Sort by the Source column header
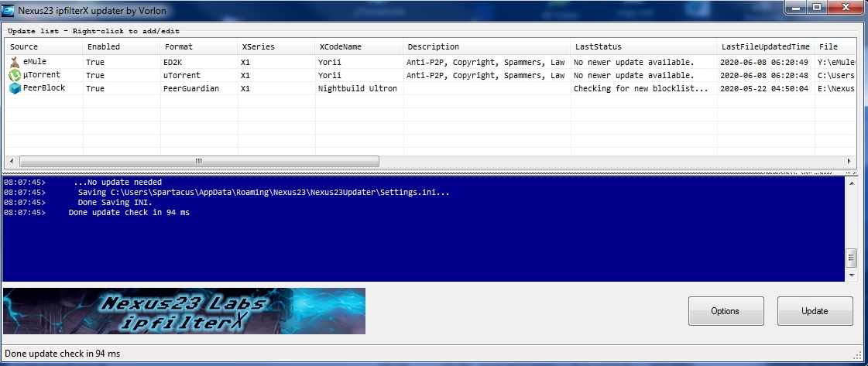 coord(43,46)
